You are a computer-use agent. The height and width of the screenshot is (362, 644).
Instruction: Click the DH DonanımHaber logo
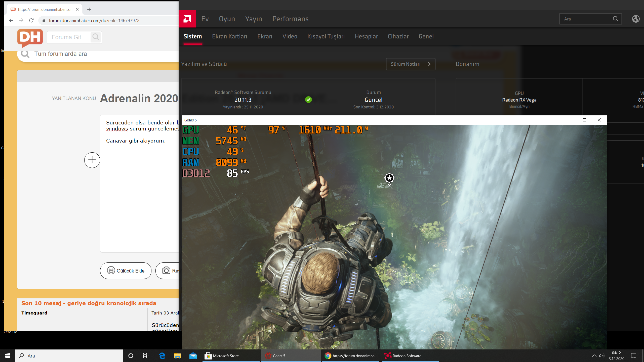(30, 38)
